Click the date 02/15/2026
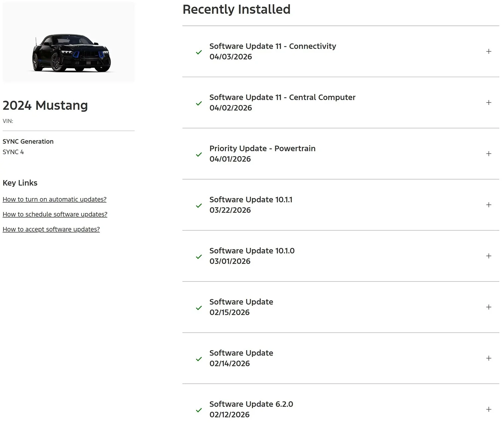Image resolution: width=504 pixels, height=432 pixels. coord(230,313)
